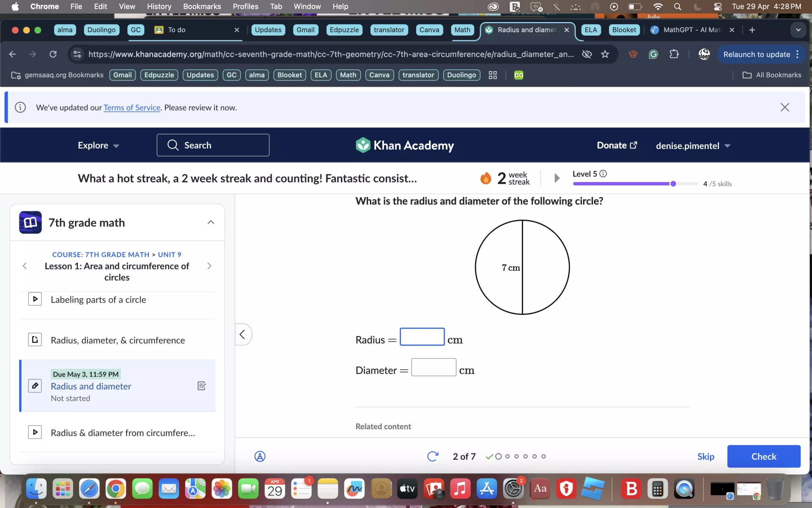This screenshot has height=508, width=812.
Task: Open the hint pencil icon at bottom left
Action: pos(260,456)
